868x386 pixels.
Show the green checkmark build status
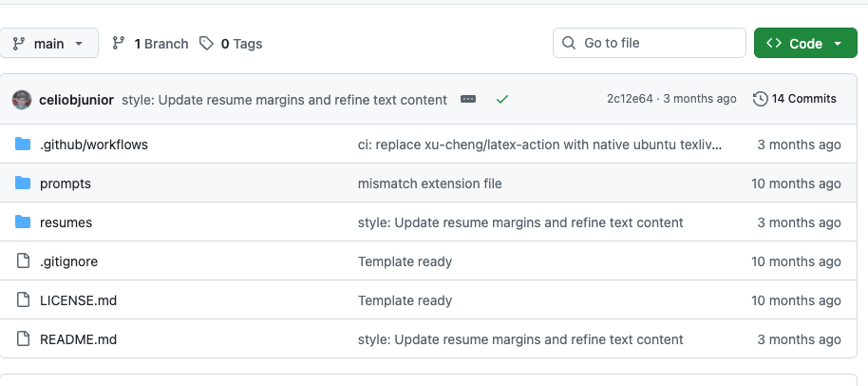click(x=502, y=100)
